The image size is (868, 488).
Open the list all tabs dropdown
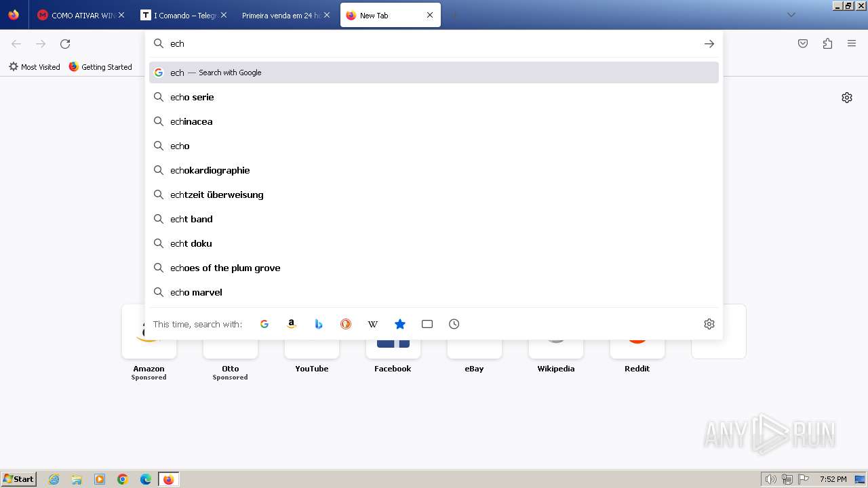click(x=791, y=15)
